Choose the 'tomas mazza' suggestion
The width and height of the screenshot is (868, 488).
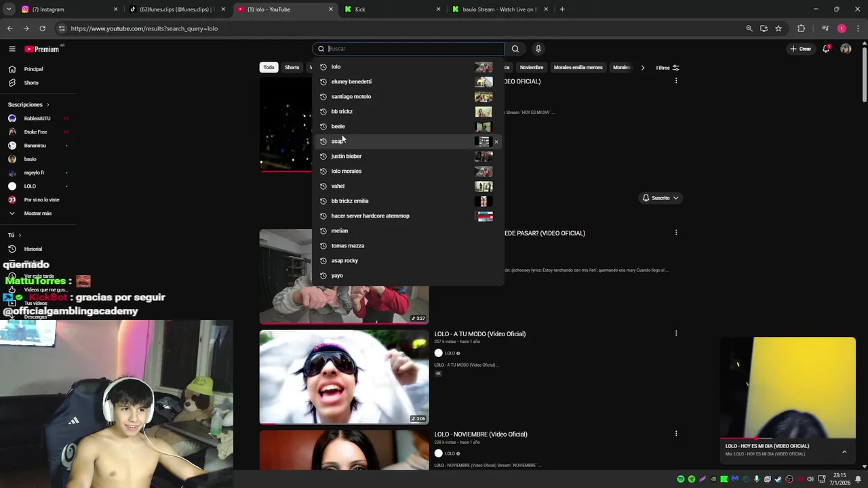click(x=408, y=246)
